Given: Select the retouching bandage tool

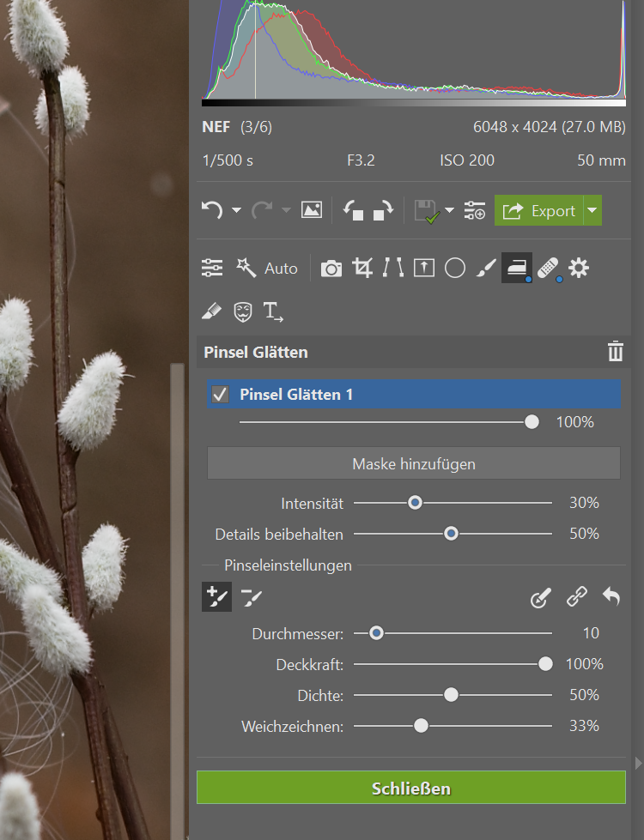Looking at the screenshot, I should (x=548, y=268).
